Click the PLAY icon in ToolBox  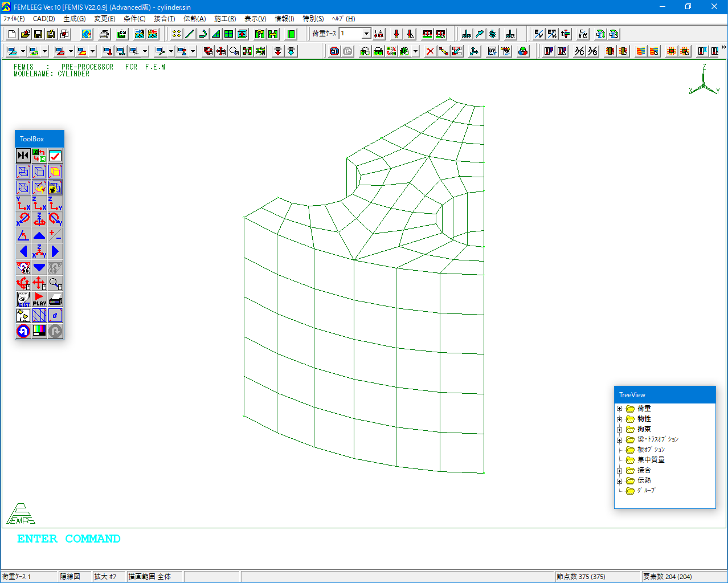click(x=39, y=299)
